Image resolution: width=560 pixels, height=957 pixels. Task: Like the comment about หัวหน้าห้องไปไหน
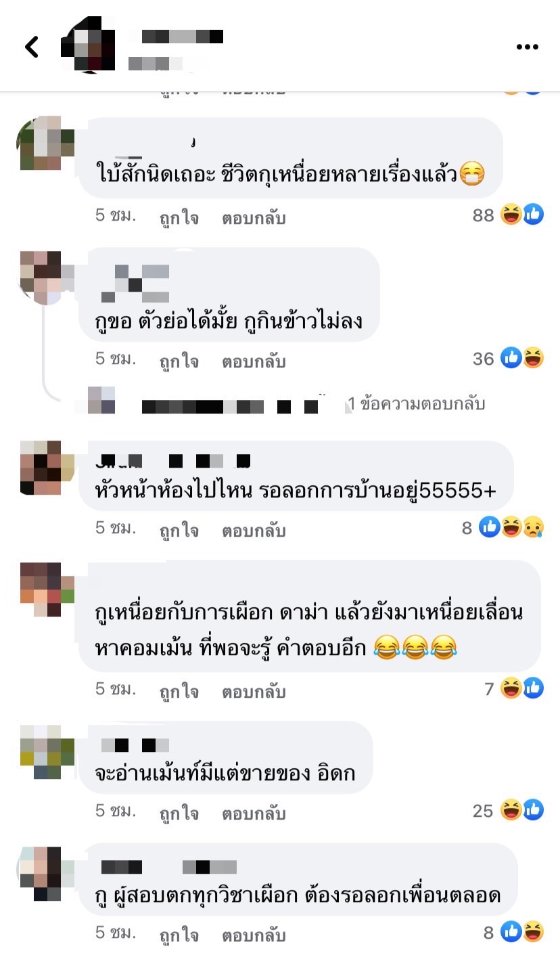(179, 531)
